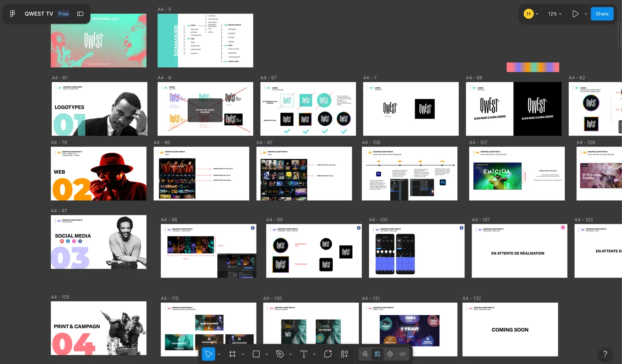This screenshot has height=364, width=622.
Task: Select the EMICIDA concerts cover frame
Action: 517,174
